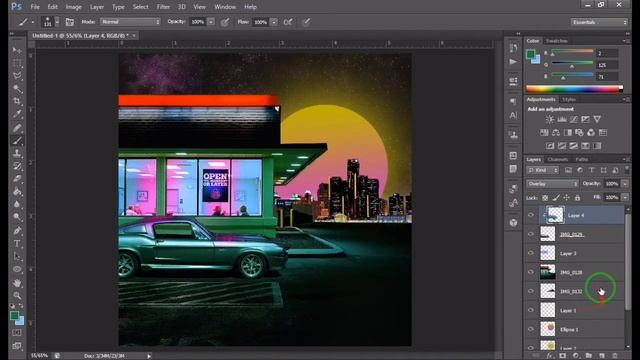Toggle the Brush panel button in options bar
Viewport: 640px width, 360px height.
coord(70,22)
